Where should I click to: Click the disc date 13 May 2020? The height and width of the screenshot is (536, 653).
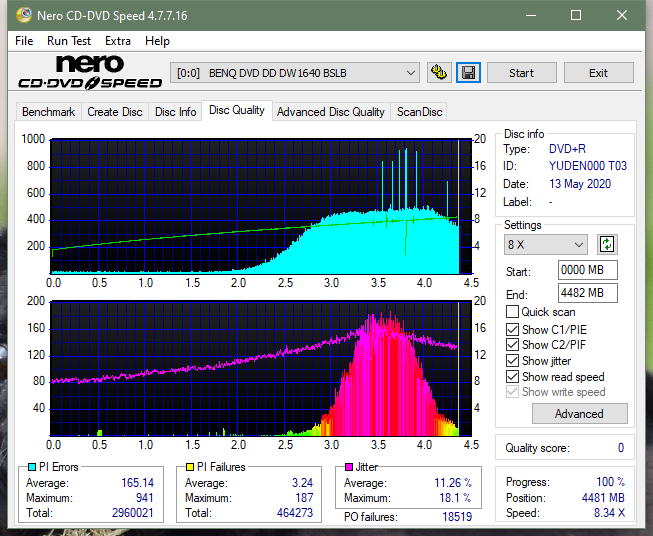click(580, 184)
